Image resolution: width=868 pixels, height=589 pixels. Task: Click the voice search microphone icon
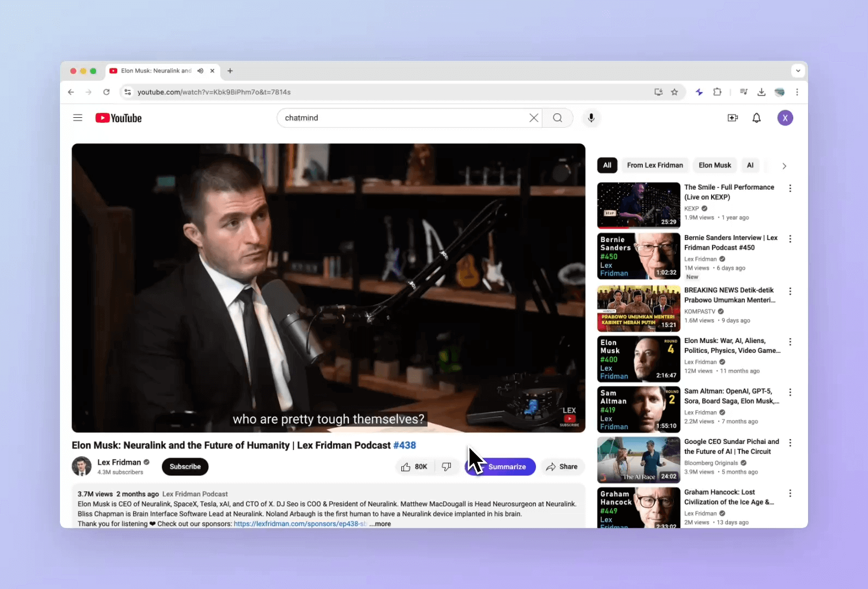click(x=591, y=118)
